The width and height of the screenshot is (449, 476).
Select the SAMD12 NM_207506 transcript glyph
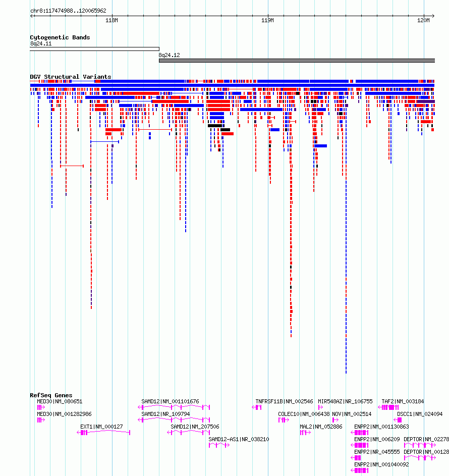(188, 433)
